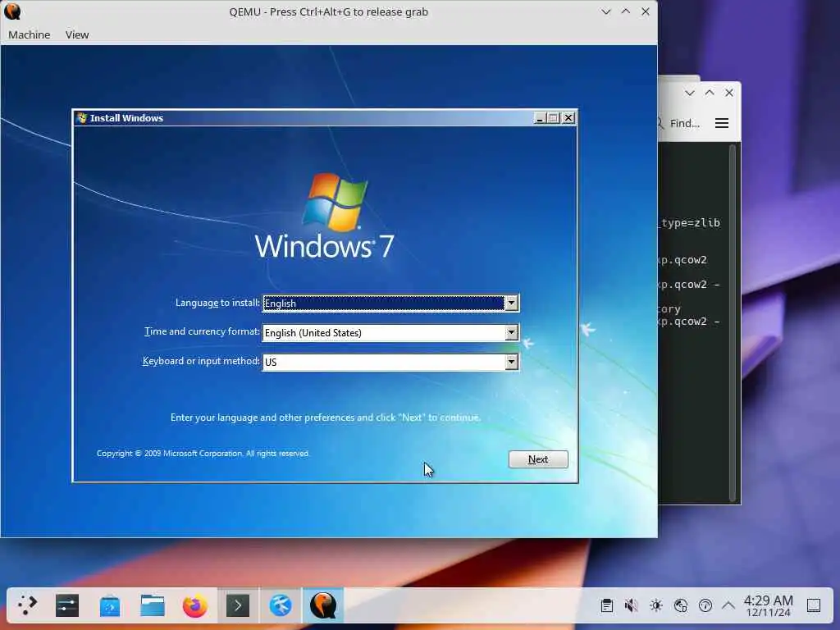The image size is (840, 630).
Task: Click the Install Windows maximize button
Action: [x=554, y=118]
